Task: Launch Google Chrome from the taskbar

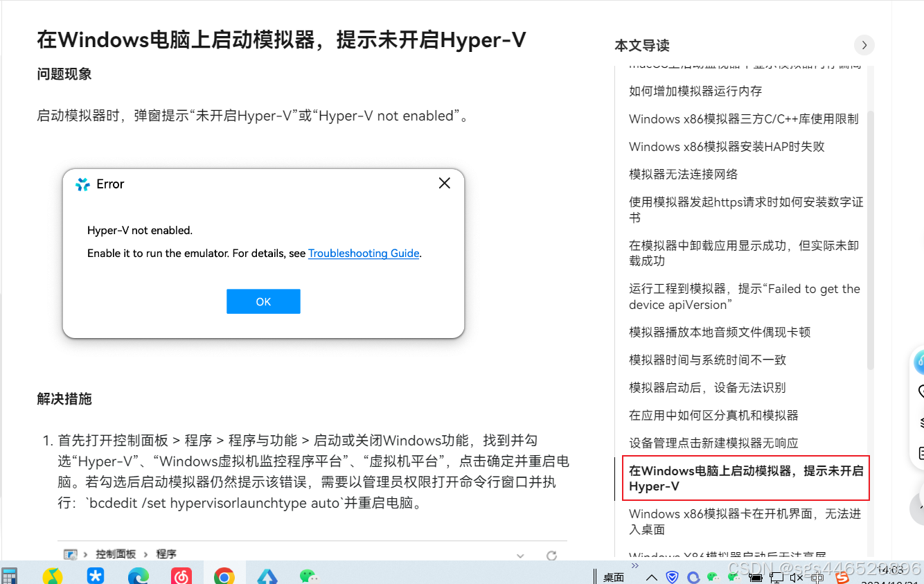Action: 224,576
